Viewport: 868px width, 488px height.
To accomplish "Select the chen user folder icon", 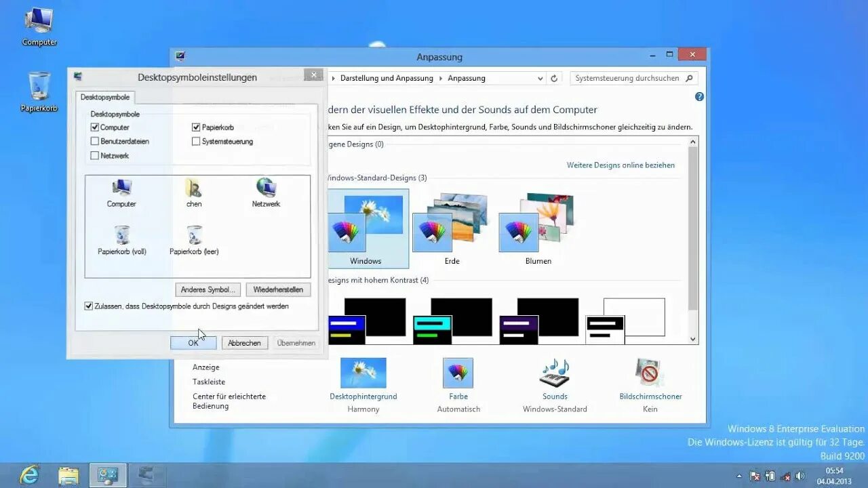I will pyautogui.click(x=194, y=192).
